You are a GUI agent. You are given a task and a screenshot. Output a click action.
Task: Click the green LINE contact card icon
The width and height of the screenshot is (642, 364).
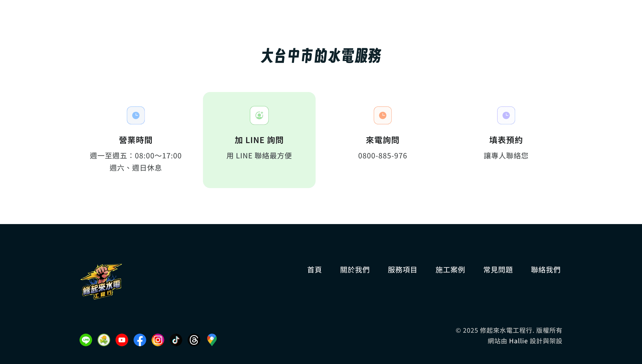(x=259, y=115)
